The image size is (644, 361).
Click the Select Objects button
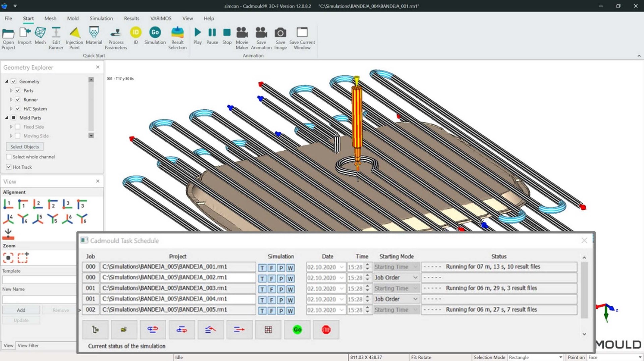[x=24, y=147]
